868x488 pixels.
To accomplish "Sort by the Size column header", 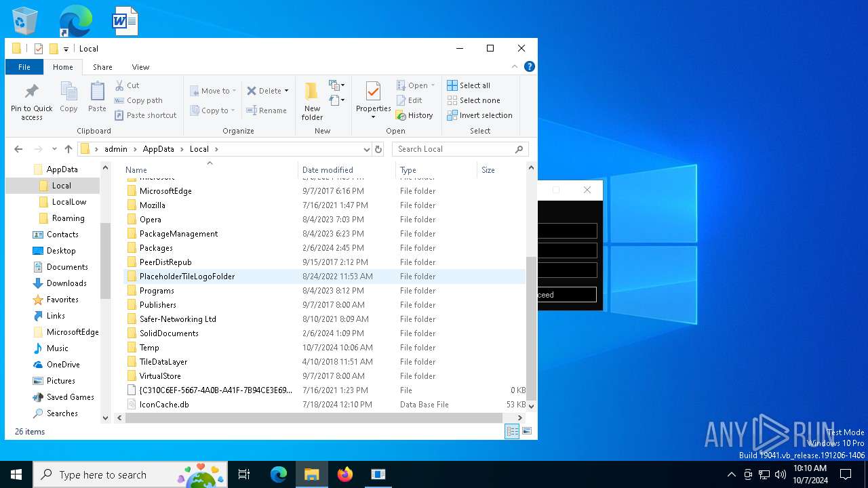I will coord(500,170).
